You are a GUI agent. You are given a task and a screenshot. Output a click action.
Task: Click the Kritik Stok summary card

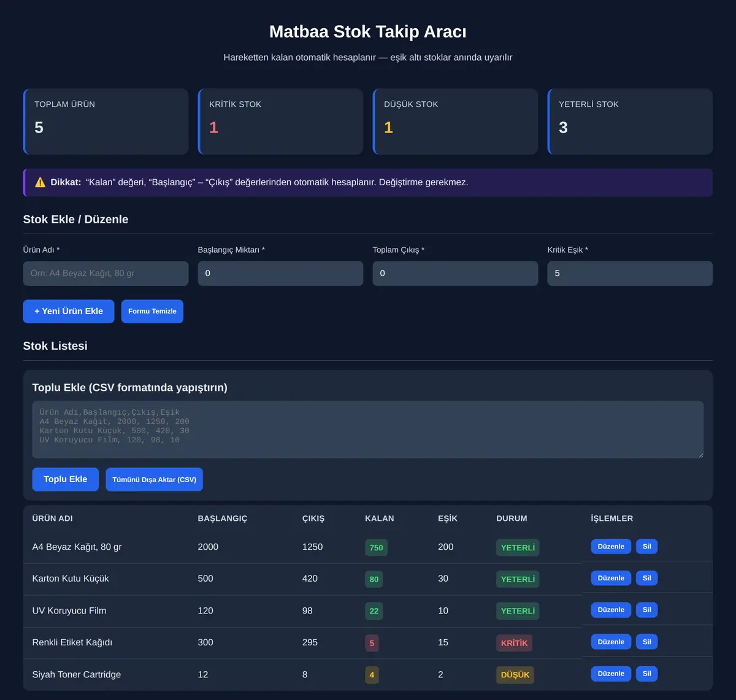tap(280, 121)
